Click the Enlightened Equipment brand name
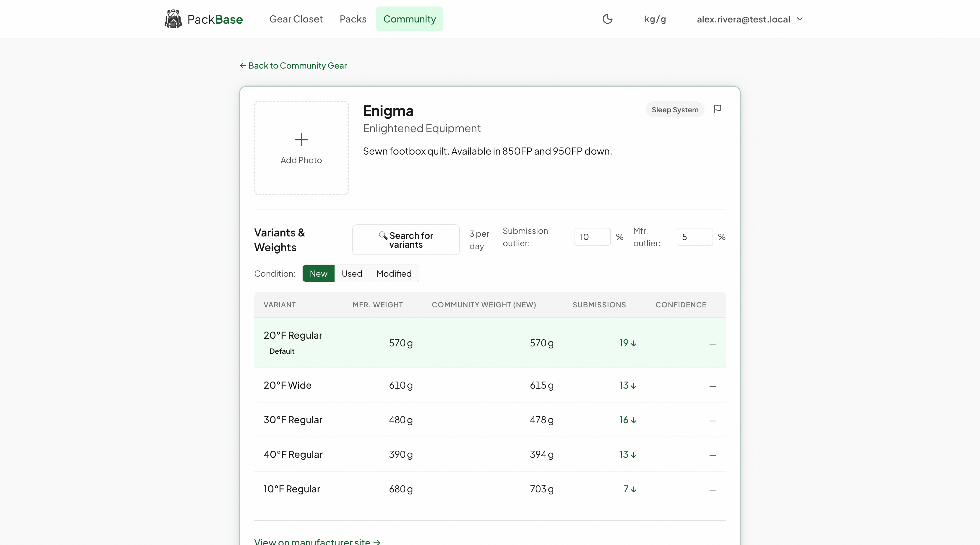The height and width of the screenshot is (545, 980). pyautogui.click(x=421, y=128)
